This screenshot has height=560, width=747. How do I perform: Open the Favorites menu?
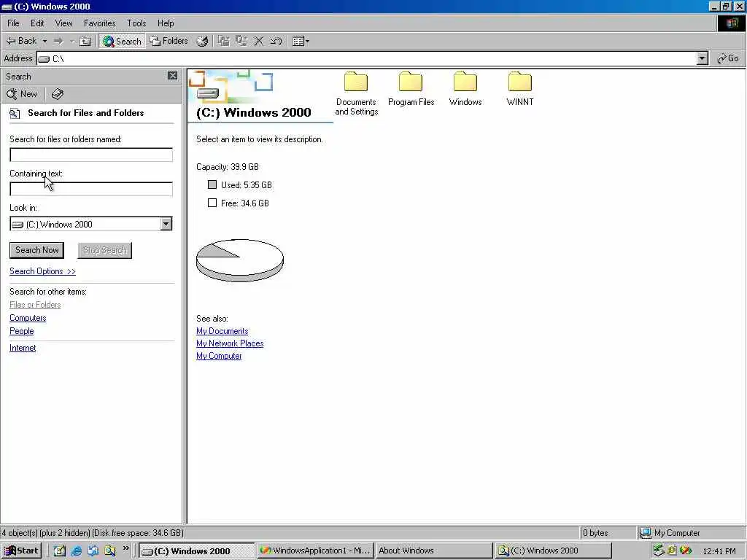click(x=99, y=23)
